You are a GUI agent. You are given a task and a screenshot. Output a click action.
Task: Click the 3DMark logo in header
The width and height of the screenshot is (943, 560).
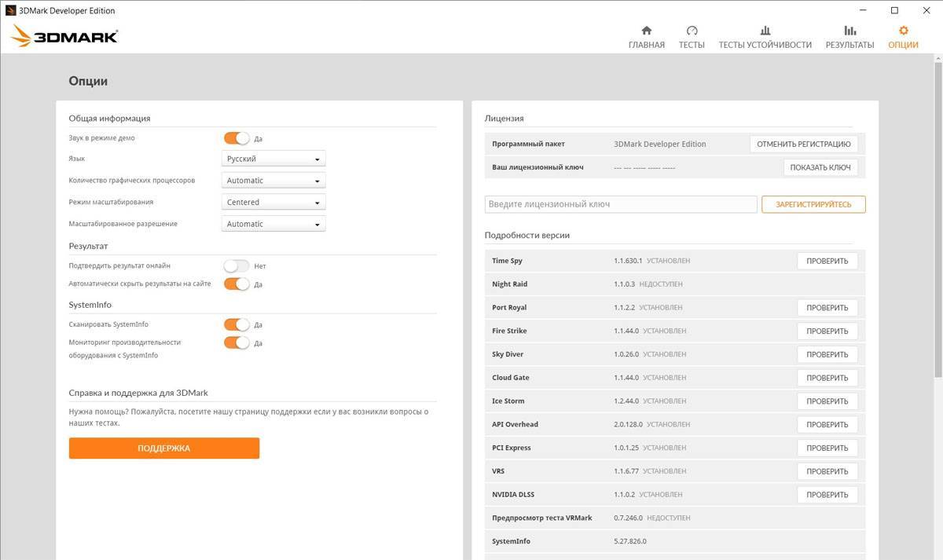click(64, 35)
